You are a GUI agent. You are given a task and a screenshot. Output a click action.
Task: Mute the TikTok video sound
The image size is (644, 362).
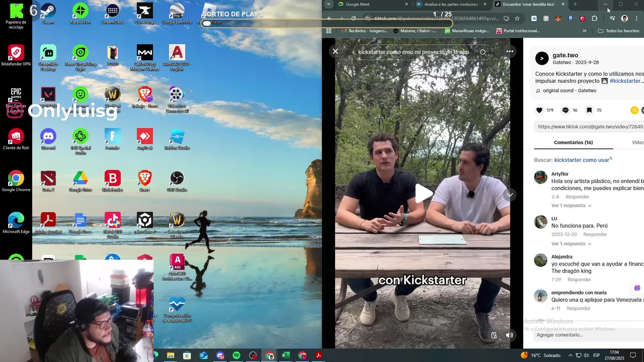pyautogui.click(x=509, y=335)
